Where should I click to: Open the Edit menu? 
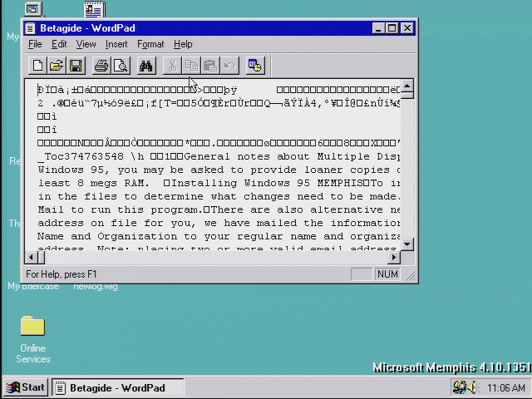point(59,44)
